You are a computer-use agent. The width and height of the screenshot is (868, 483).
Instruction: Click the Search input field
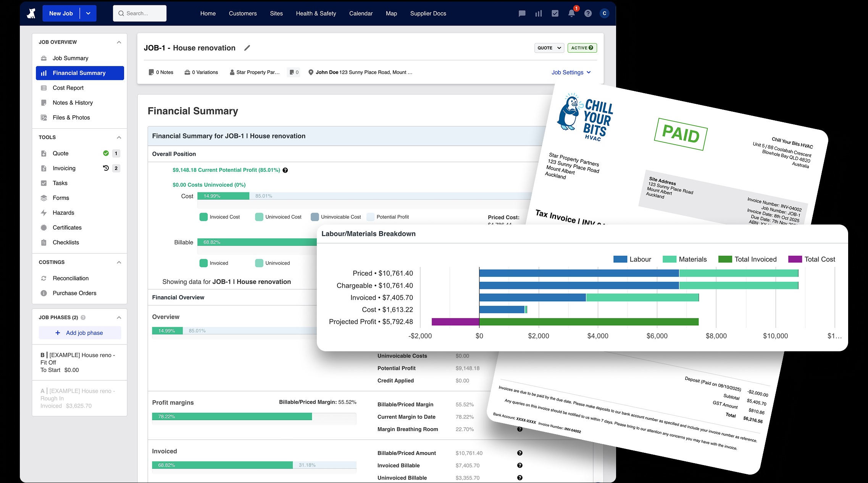140,13
